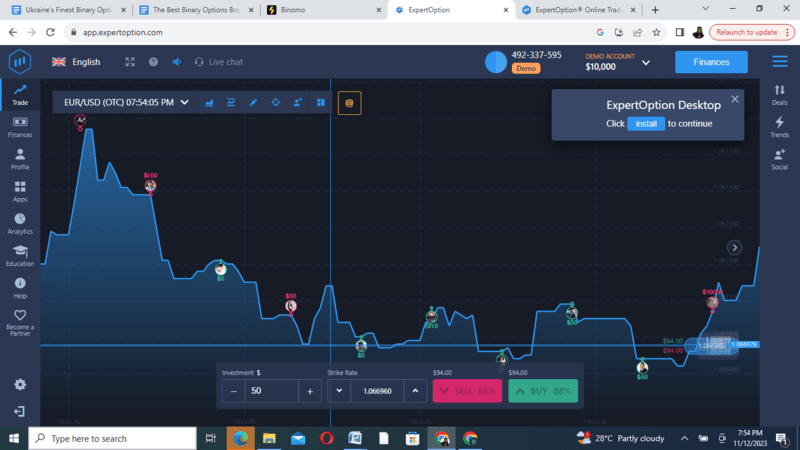Click the $100 trader marker on chart

(150, 186)
